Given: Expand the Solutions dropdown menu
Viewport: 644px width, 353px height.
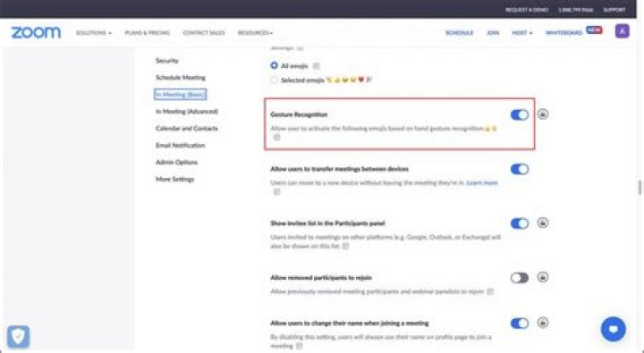Looking at the screenshot, I should click(94, 33).
